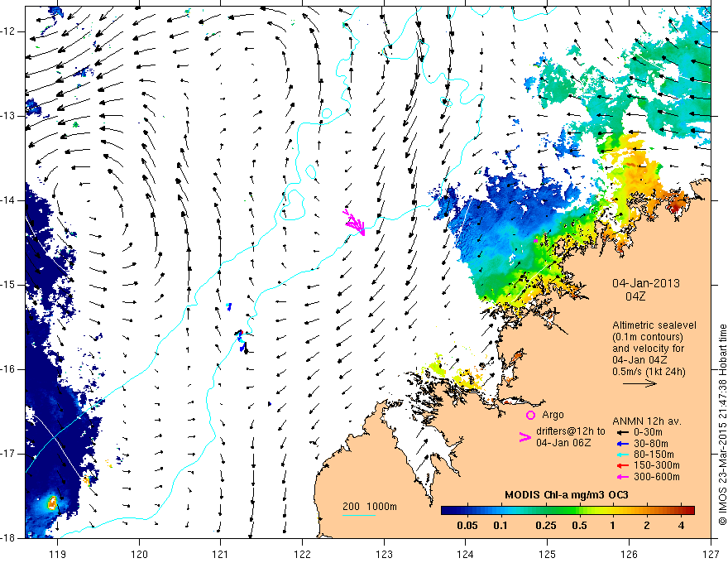Click the '200 1000m' contour depth label
Screen dimensions: 728x563
click(370, 507)
